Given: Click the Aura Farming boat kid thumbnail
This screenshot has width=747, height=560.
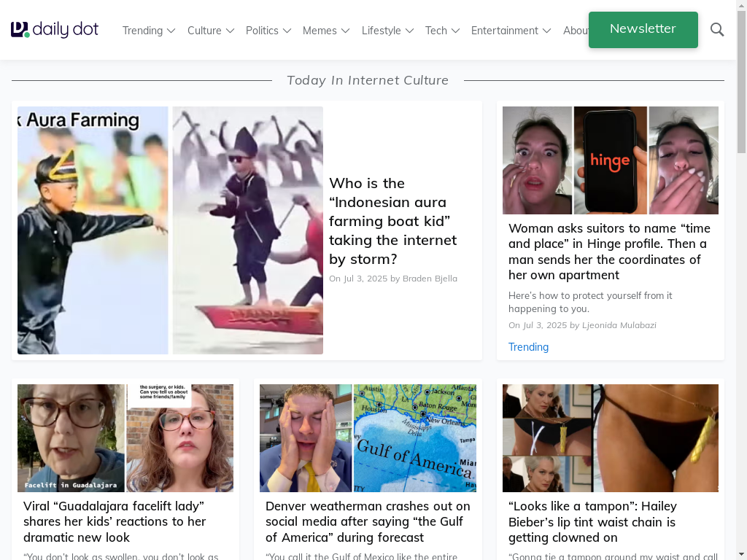Looking at the screenshot, I should [x=170, y=230].
